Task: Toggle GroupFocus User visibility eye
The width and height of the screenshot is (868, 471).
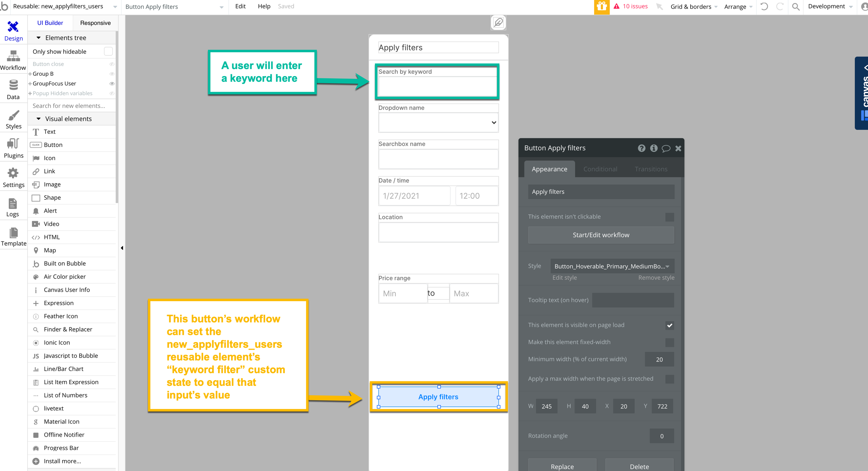Action: [112, 84]
